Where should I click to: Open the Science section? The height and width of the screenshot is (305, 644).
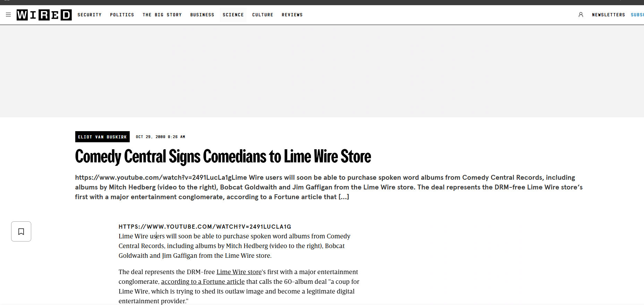[233, 15]
